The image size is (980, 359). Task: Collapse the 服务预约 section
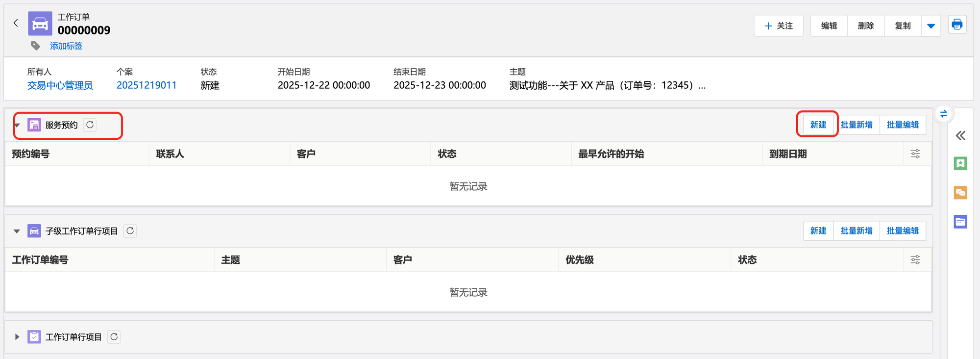[x=17, y=126]
